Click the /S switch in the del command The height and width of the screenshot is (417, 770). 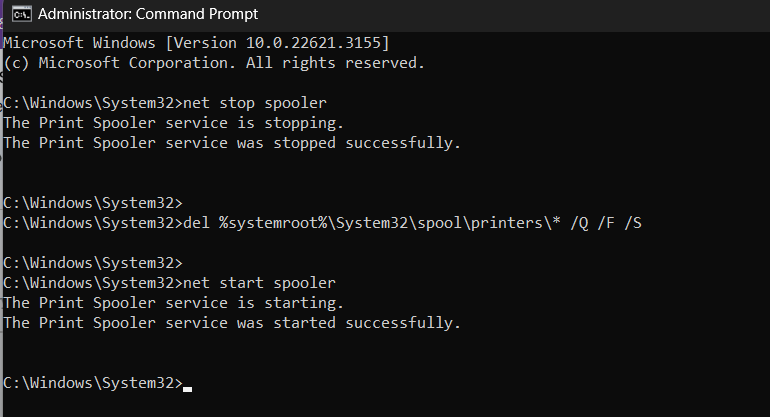coord(632,223)
